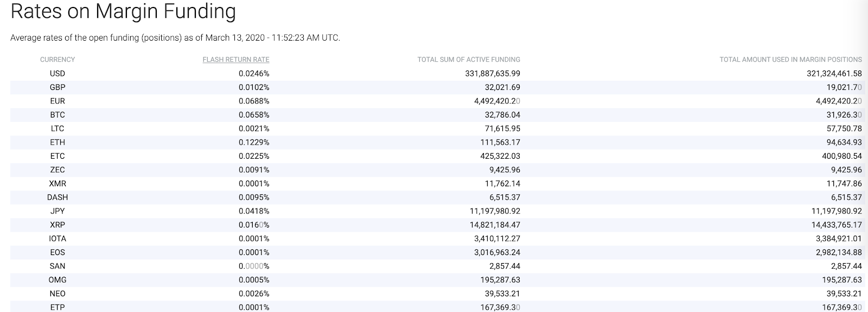Screen dimensions: 868x312
Task: Click the ZEC currency label
Action: click(58, 170)
